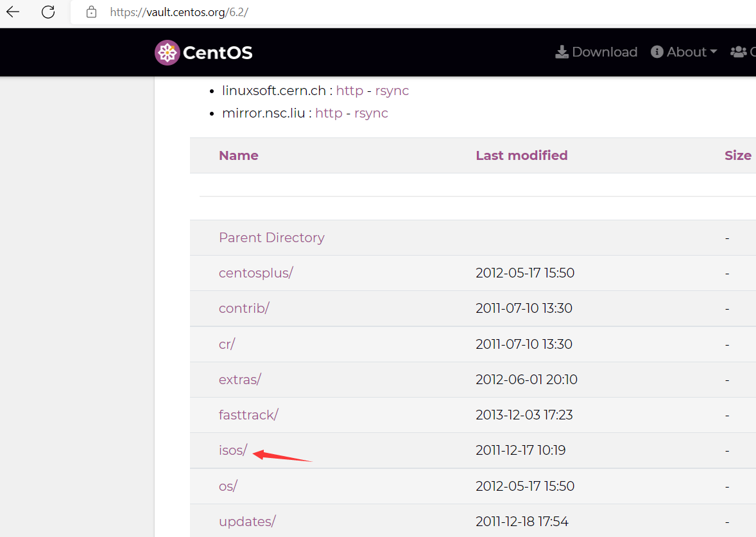
Task: Click the lock site-info icon
Action: (x=91, y=12)
